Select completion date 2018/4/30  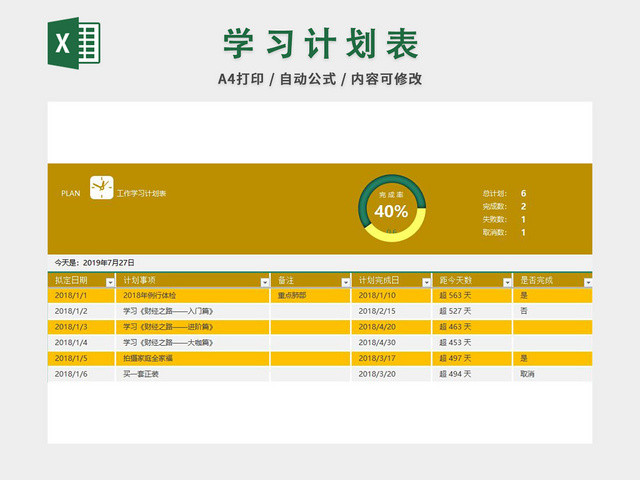[x=391, y=342]
